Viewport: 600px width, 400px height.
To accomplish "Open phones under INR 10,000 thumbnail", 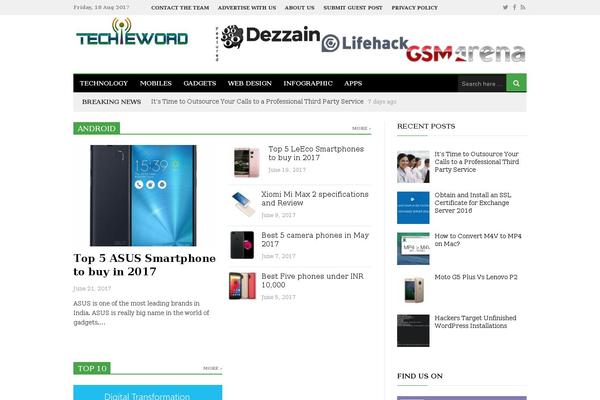I will [242, 286].
